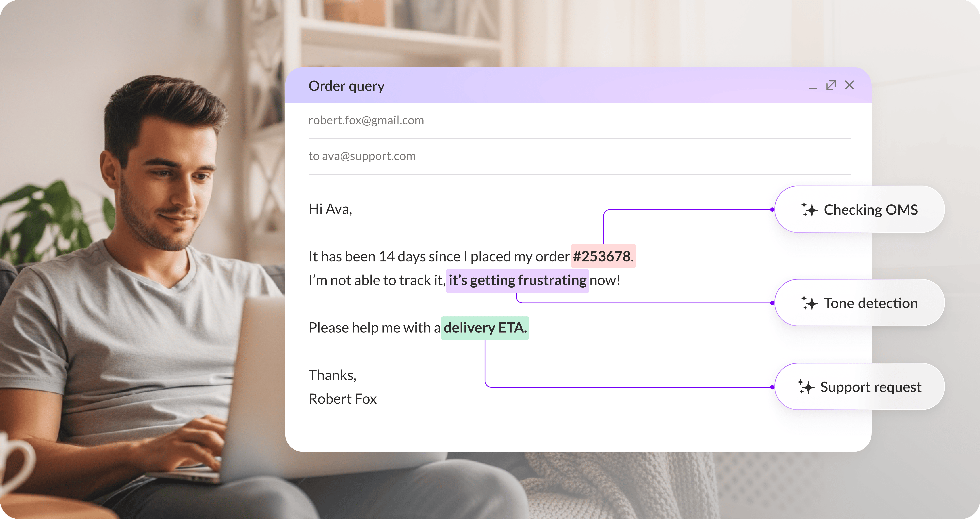Click the connector dot on the Support request pill
Screen dimensions: 980x519
[x=772, y=387]
